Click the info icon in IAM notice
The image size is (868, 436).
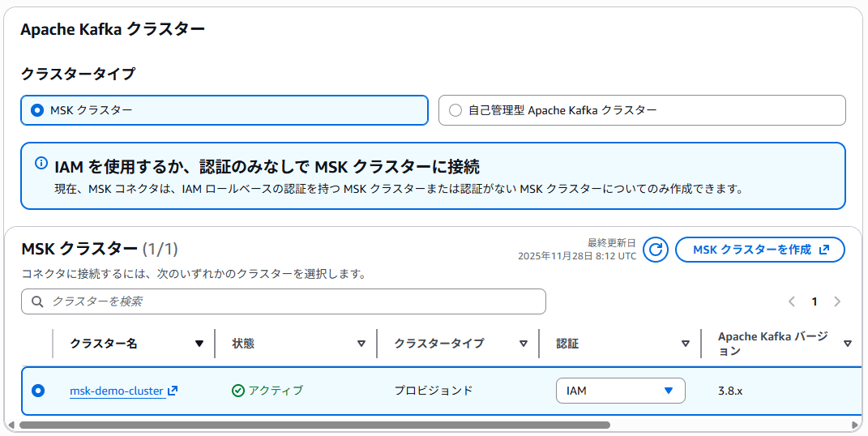[41, 164]
